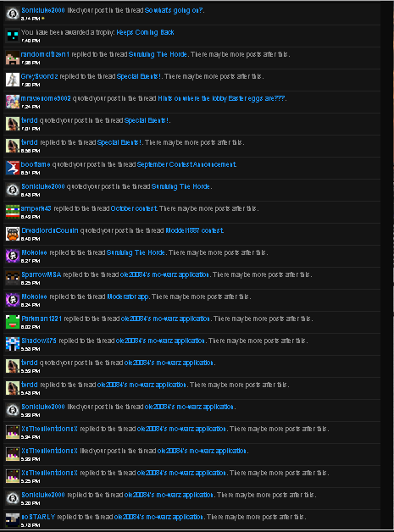394x532 pixels.
Task: Click the XxThesilentdonxX avatar in the liked-your-post alert
Action: (x=13, y=454)
